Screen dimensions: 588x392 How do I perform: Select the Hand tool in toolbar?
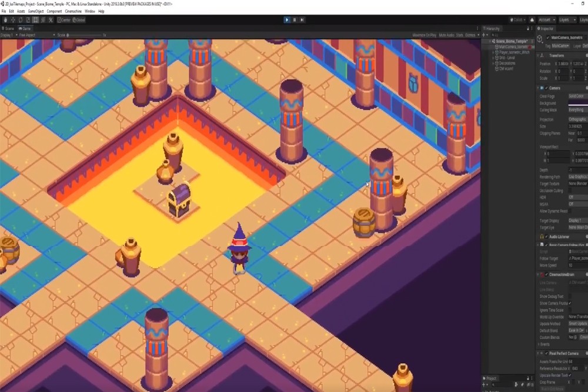(5, 20)
